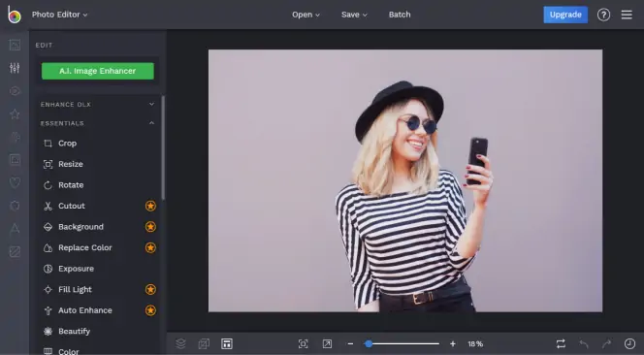Open the Overlays heart sidebar icon
The height and width of the screenshot is (355, 644).
point(15,182)
